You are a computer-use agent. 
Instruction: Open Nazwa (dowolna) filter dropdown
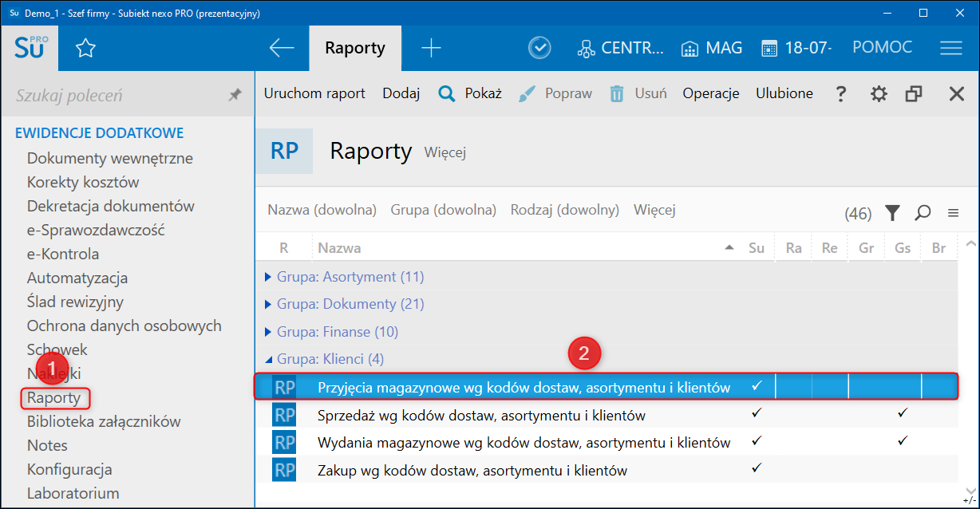click(322, 211)
